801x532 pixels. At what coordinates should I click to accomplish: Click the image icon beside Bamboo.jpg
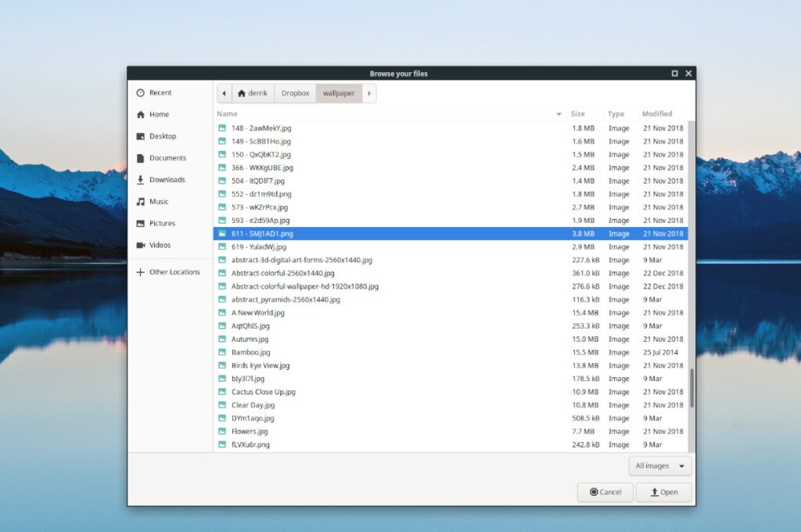click(224, 352)
